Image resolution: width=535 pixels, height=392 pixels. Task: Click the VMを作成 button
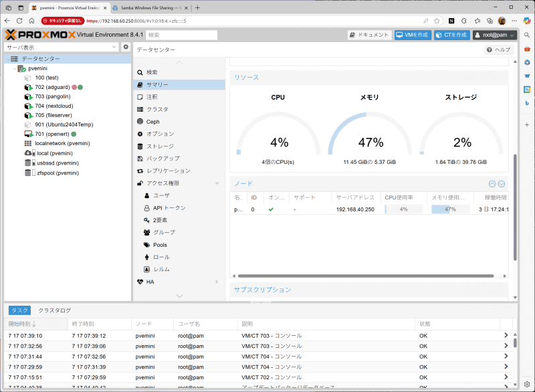(x=413, y=35)
